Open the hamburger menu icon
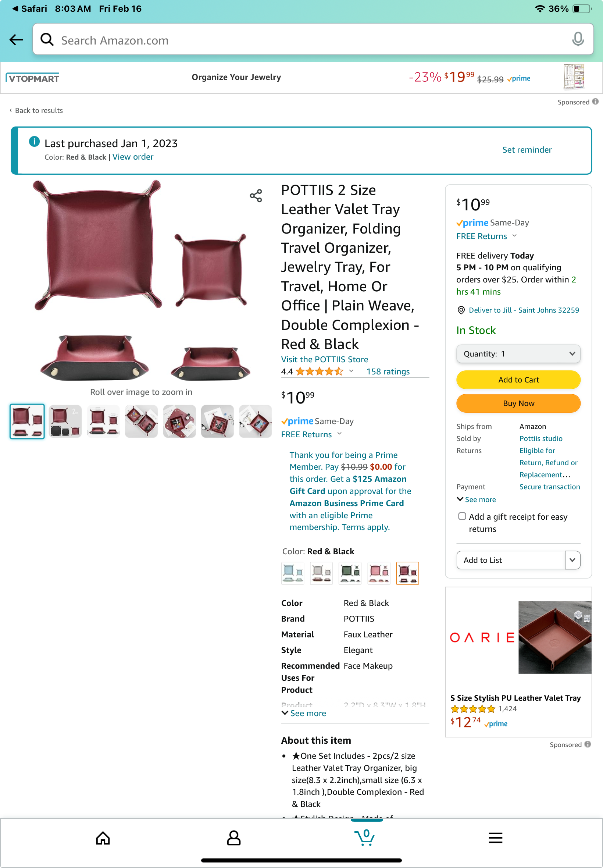 pyautogui.click(x=495, y=838)
